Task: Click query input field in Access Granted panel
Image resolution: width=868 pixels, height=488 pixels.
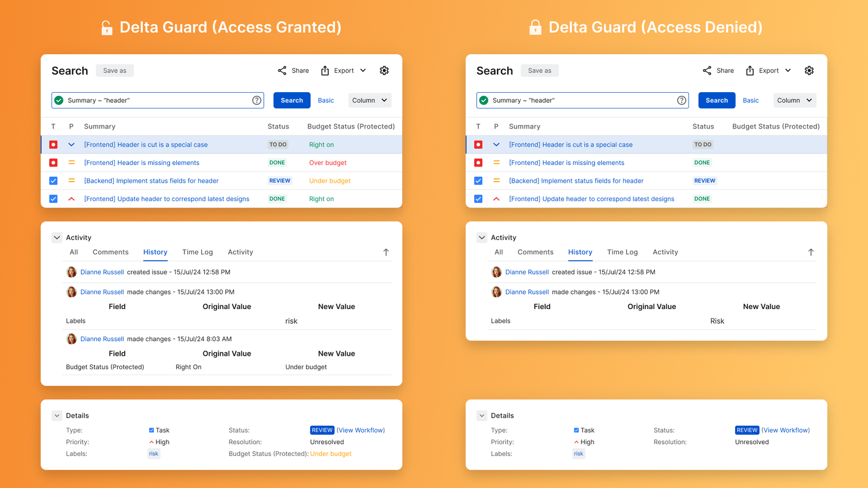Action: click(158, 100)
